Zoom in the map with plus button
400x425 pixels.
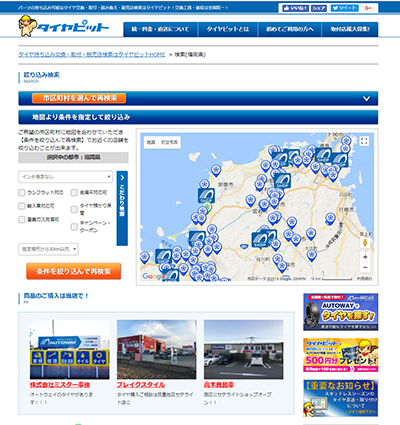[365, 257]
